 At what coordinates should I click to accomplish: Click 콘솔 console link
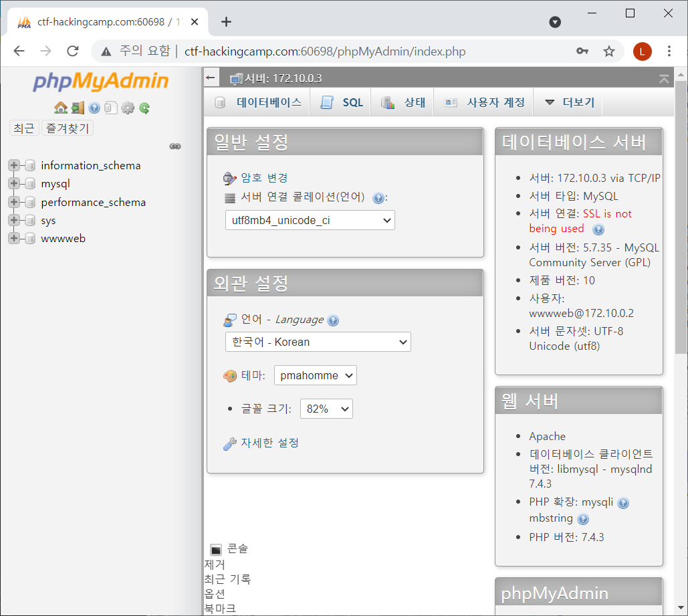(x=237, y=549)
